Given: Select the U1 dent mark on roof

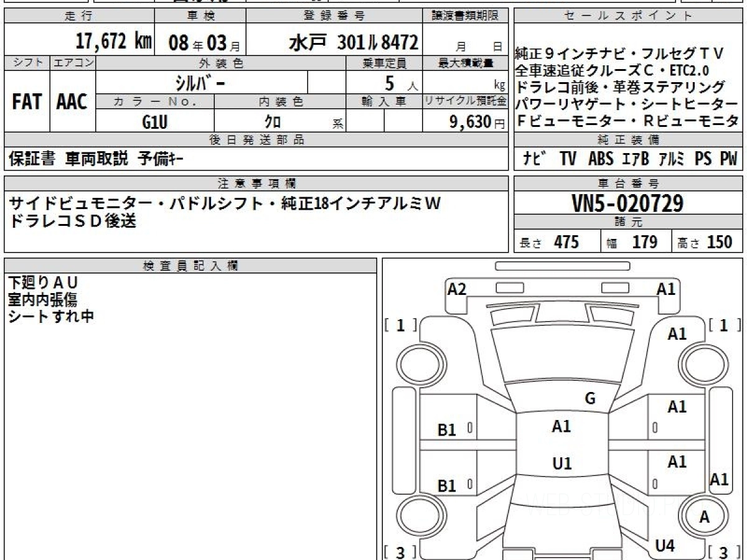Looking at the screenshot, I should click(561, 464).
